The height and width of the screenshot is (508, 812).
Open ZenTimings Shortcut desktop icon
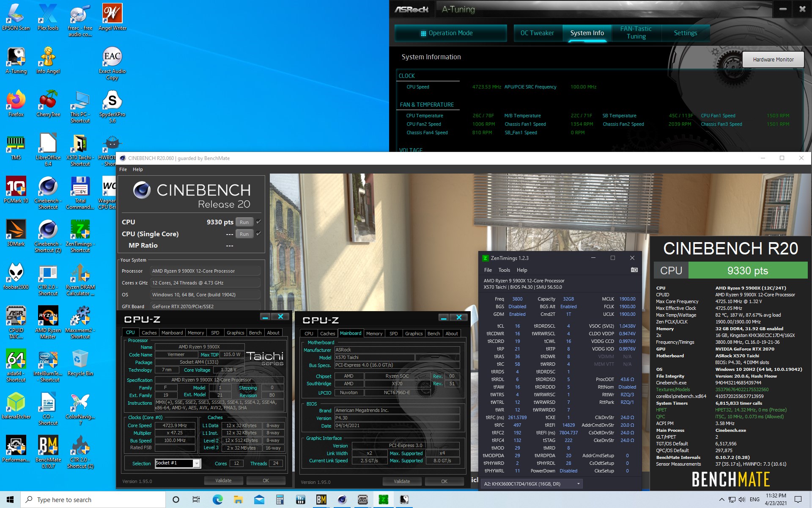(x=80, y=236)
